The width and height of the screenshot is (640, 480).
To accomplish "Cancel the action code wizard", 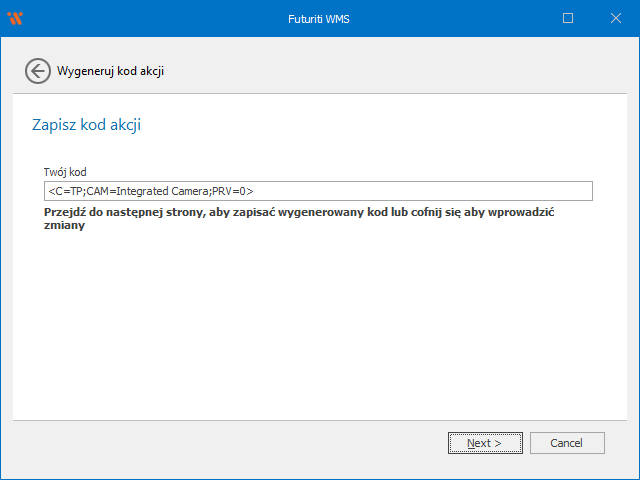I will pos(566,442).
